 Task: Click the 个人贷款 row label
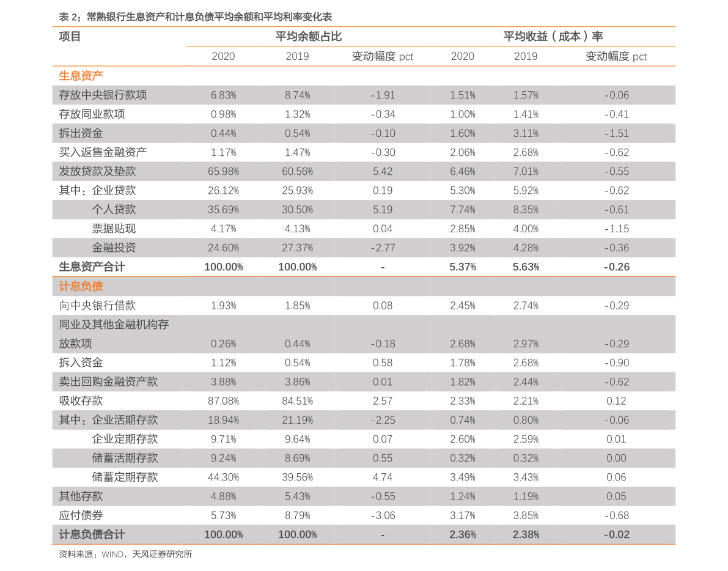coord(114,210)
